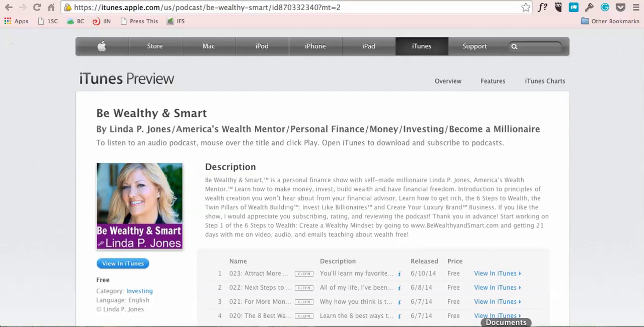Click the '© Linda P. Jones' copyright text
This screenshot has height=327, width=644.
[x=120, y=309]
